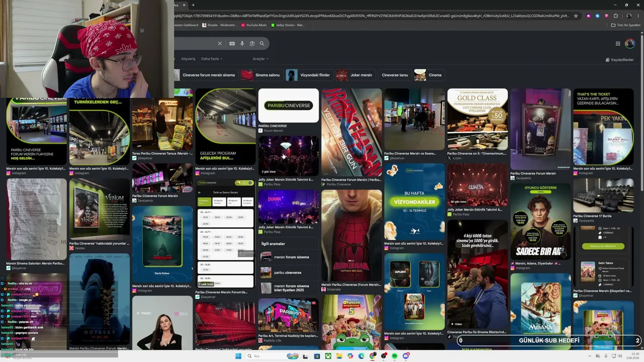Open the GELECEK PROGRAM AFİŞLERİNİ BUL image
Image resolution: width=644 pixels, height=362 pixels.
click(225, 126)
